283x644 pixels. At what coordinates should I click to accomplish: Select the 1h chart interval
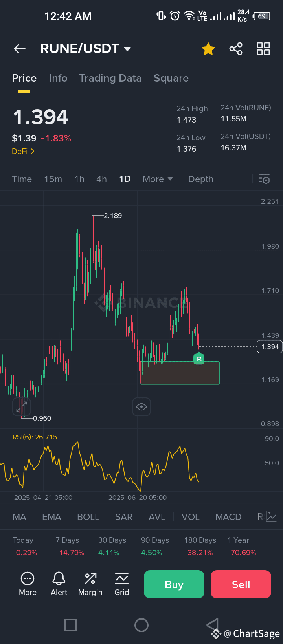(79, 179)
